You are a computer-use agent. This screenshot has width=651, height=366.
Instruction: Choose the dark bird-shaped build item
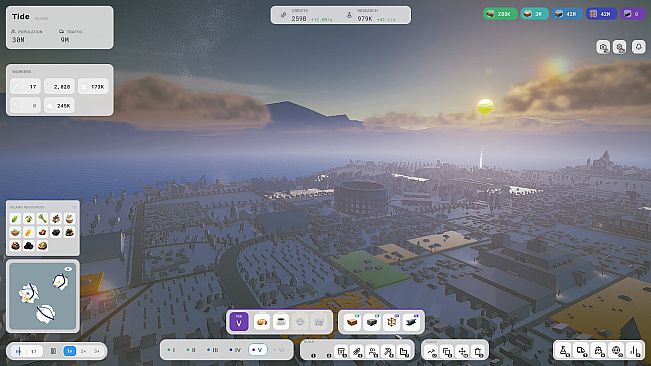[x=411, y=322]
